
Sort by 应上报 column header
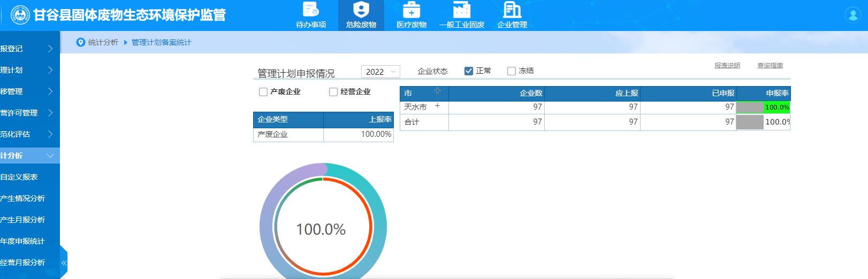[592, 93]
